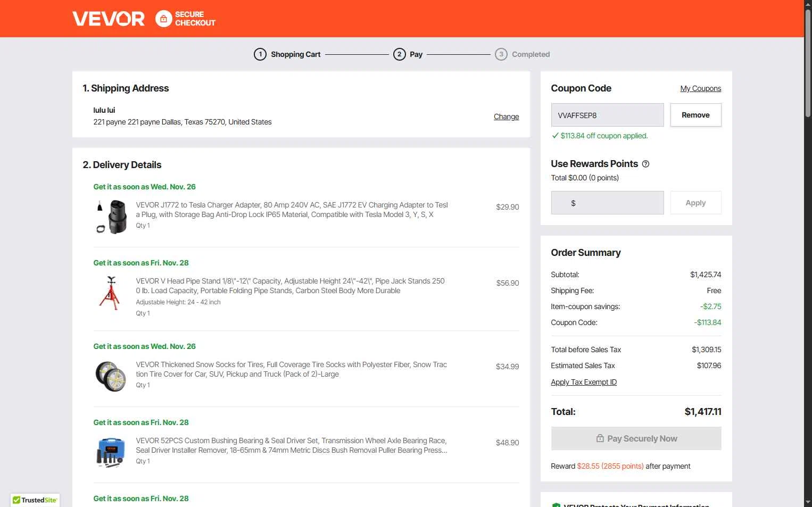
Task: Click Pay Securely Now button
Action: coord(636,438)
